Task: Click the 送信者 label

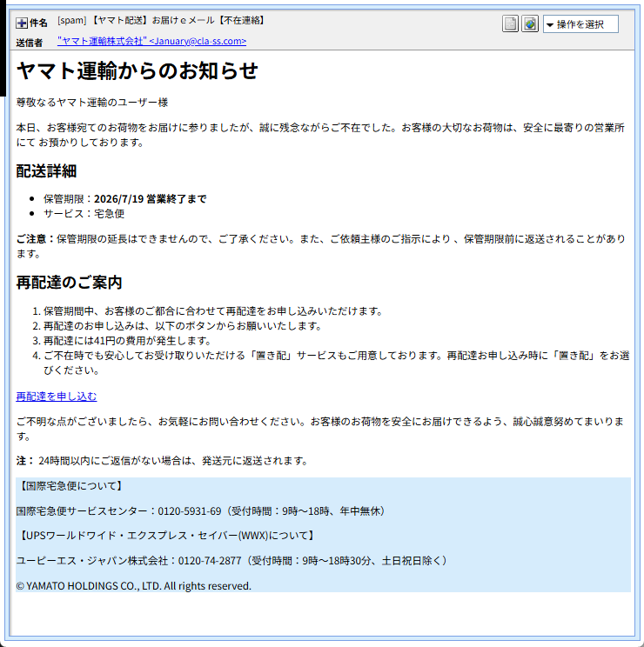Action: pos(30,43)
